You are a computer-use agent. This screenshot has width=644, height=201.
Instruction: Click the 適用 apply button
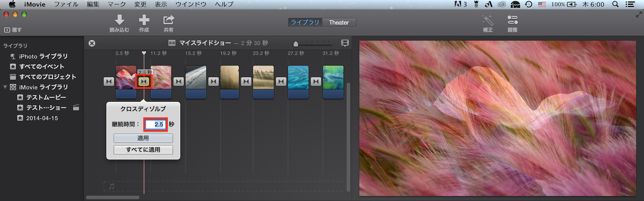[143, 138]
